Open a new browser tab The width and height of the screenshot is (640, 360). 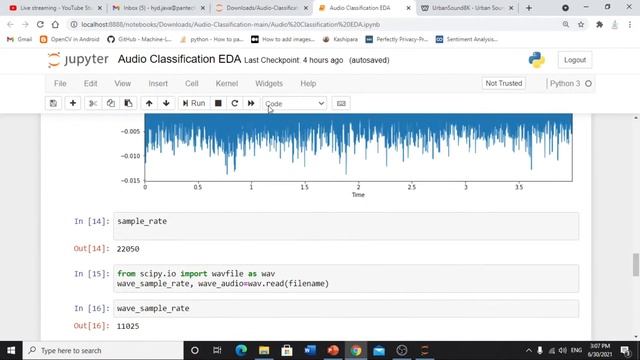point(529,8)
